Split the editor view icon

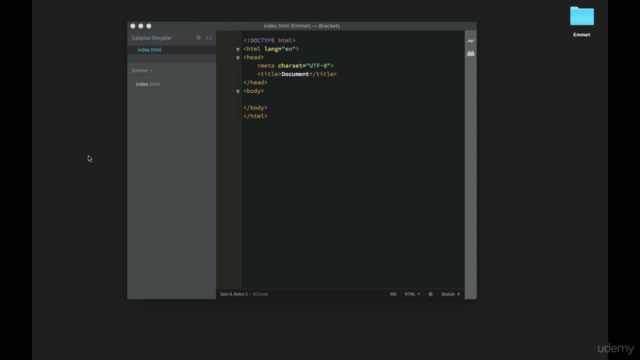pos(209,38)
